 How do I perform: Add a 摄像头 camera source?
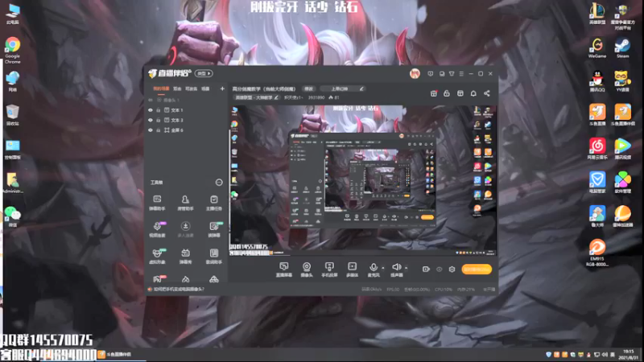pos(307,269)
